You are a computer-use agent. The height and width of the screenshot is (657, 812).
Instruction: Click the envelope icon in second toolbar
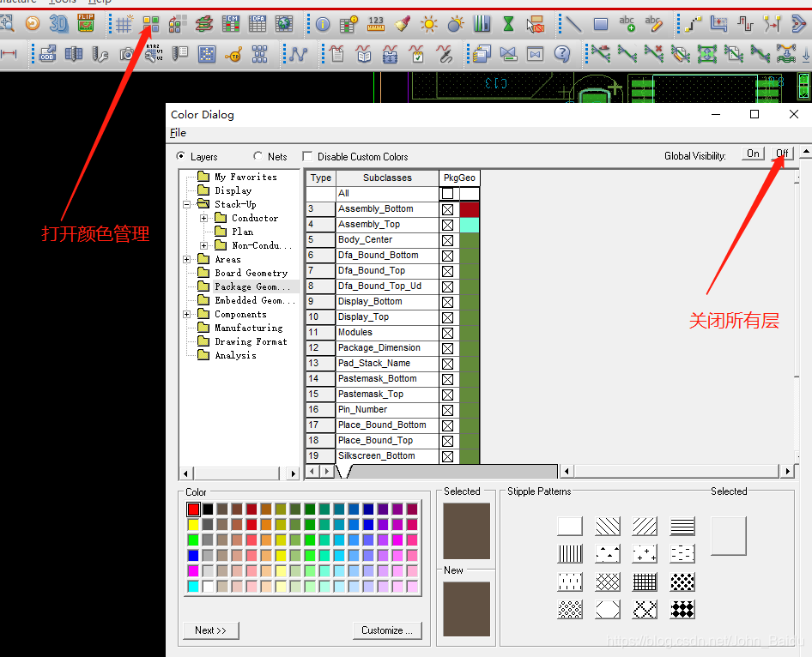(536, 54)
